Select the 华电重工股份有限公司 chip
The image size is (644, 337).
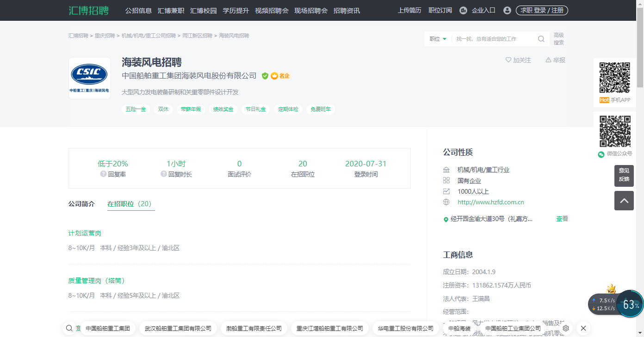[406, 328]
